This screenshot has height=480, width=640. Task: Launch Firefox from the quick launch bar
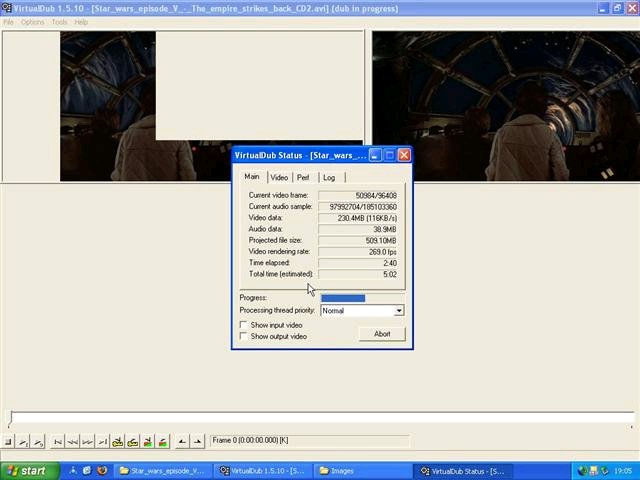[102, 471]
